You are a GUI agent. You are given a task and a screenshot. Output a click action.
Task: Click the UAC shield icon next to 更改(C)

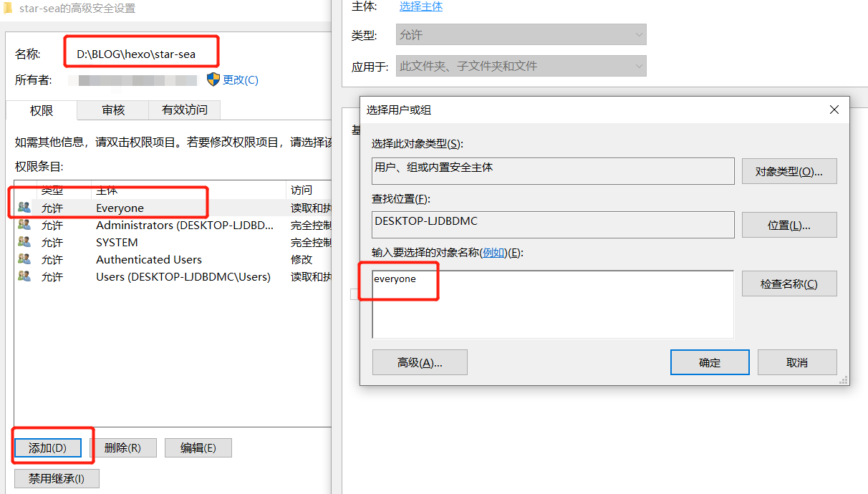[213, 80]
